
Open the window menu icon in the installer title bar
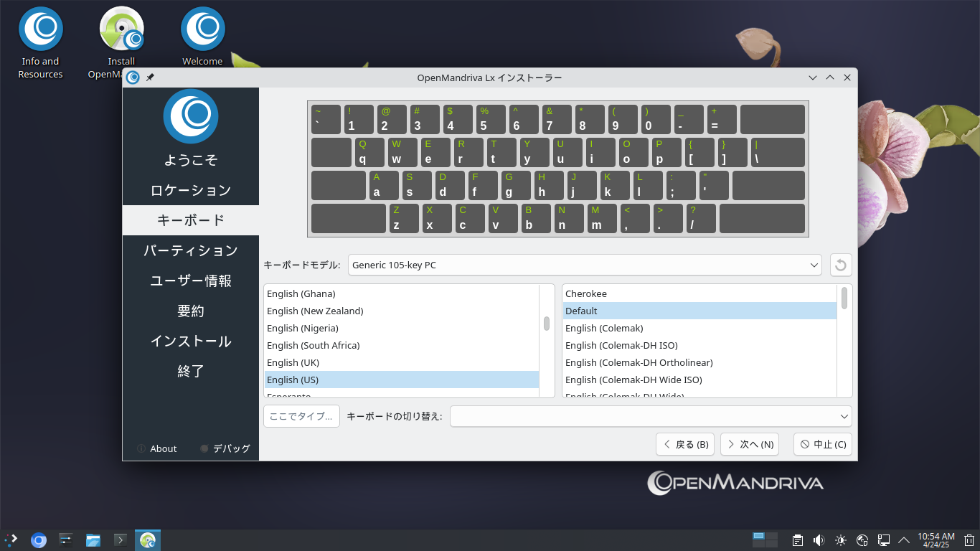tap(133, 77)
